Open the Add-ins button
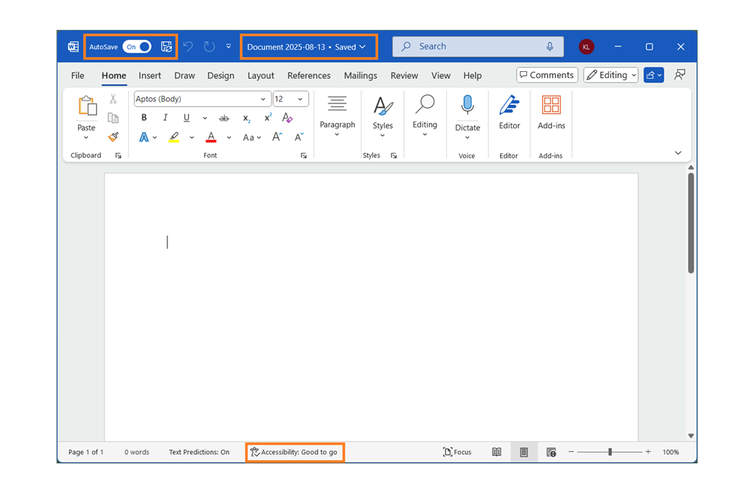This screenshot has width=750, height=500. 551,112
